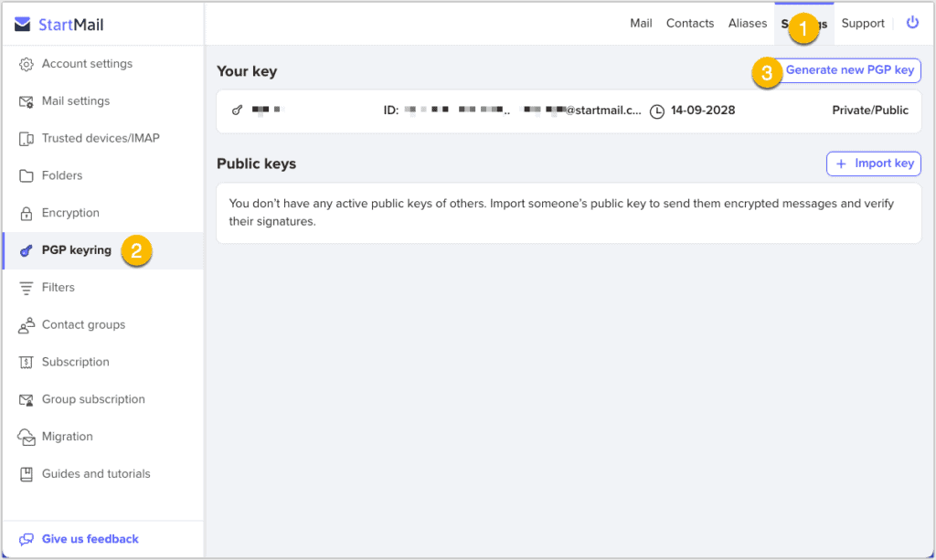Screen dimensions: 936x560
Task: Click the Migration cloud icon
Action: click(26, 437)
